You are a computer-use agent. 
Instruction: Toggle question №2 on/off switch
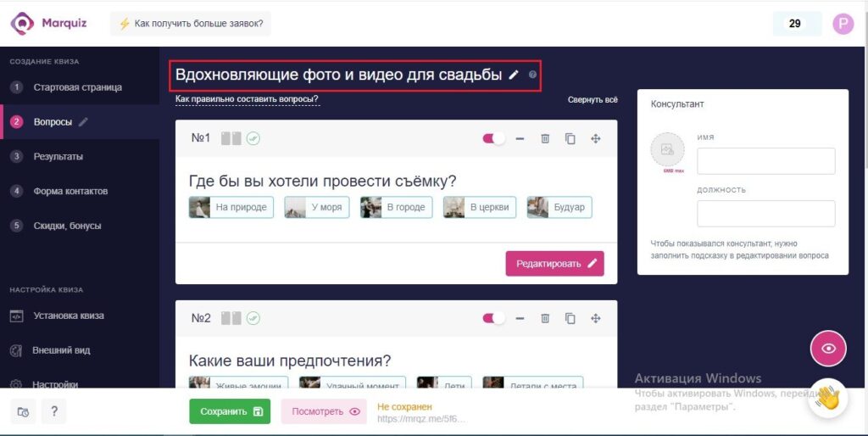pos(494,318)
